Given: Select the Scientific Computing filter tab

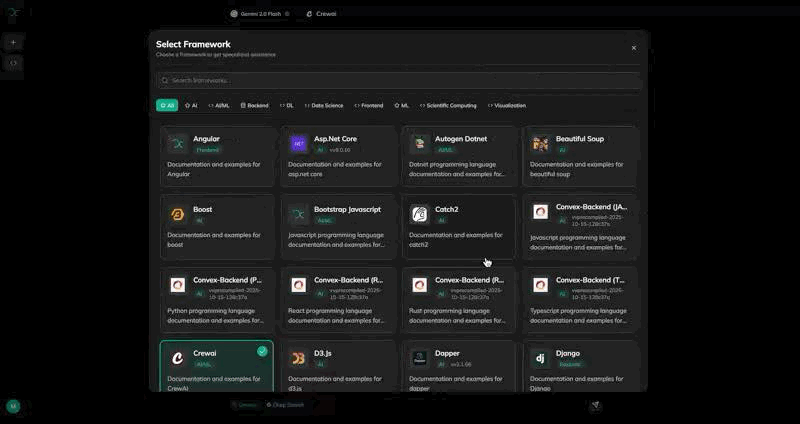Looking at the screenshot, I should [x=448, y=106].
